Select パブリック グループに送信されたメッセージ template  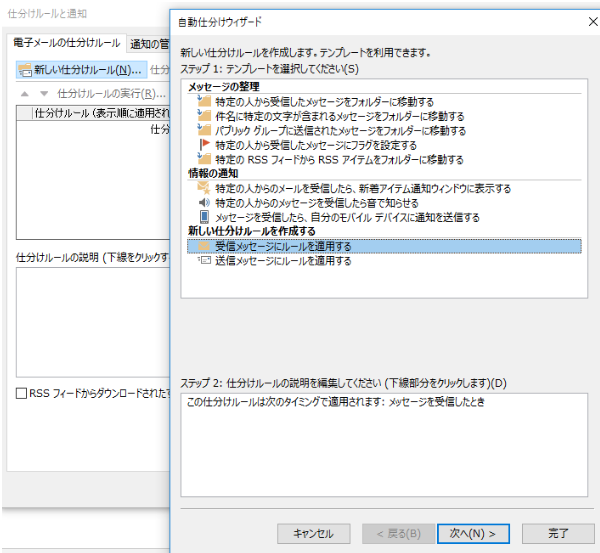coord(341,131)
